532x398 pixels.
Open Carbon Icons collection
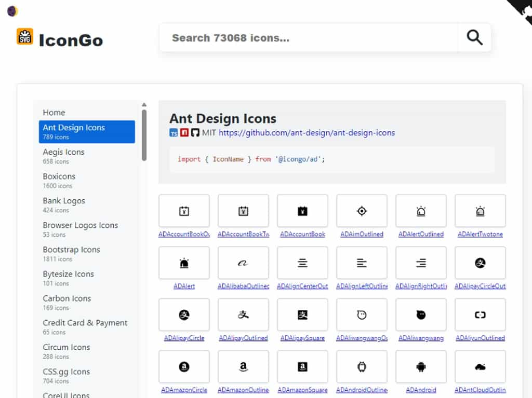click(x=87, y=303)
